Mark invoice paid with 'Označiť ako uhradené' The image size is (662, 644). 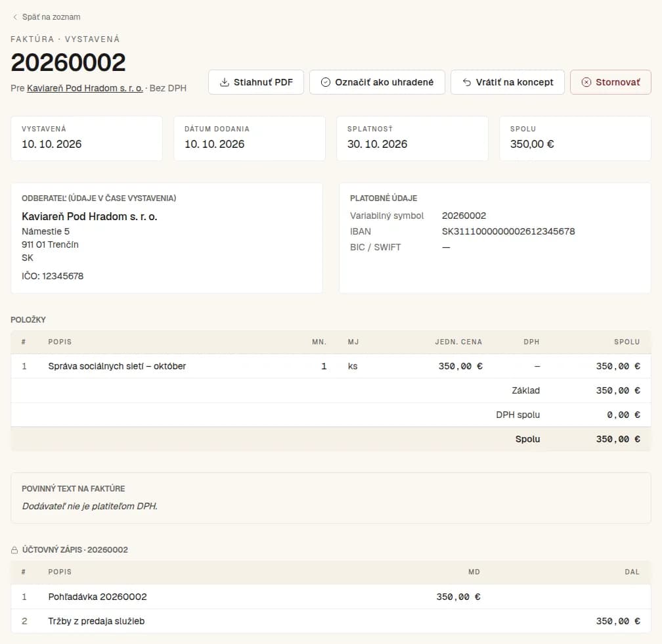pyautogui.click(x=377, y=82)
